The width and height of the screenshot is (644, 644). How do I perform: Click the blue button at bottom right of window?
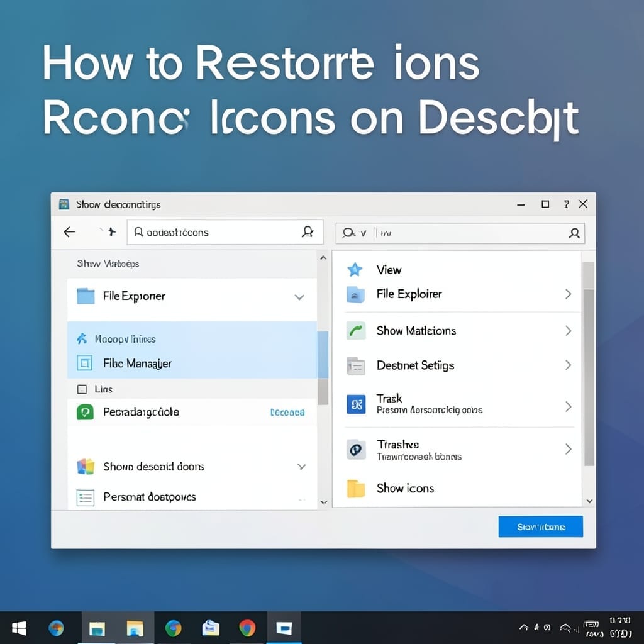coord(540,526)
